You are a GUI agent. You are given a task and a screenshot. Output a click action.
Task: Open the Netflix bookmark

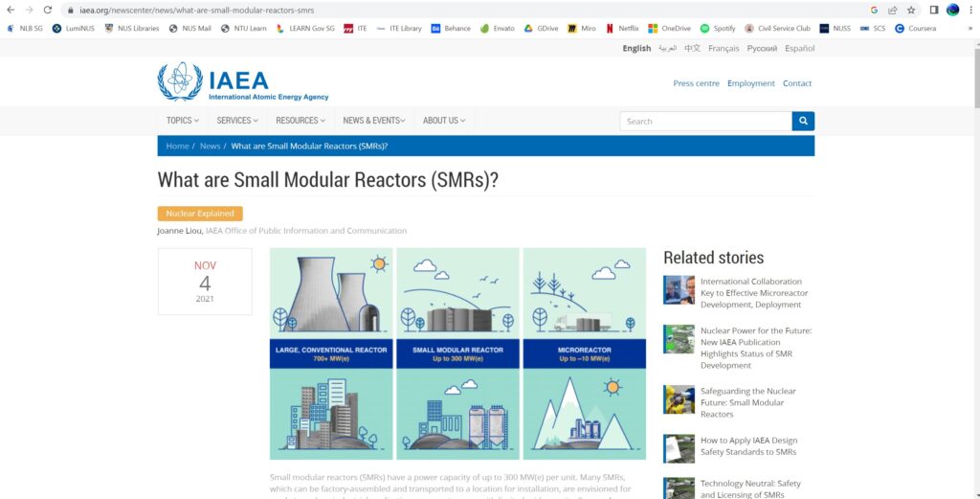pyautogui.click(x=622, y=29)
